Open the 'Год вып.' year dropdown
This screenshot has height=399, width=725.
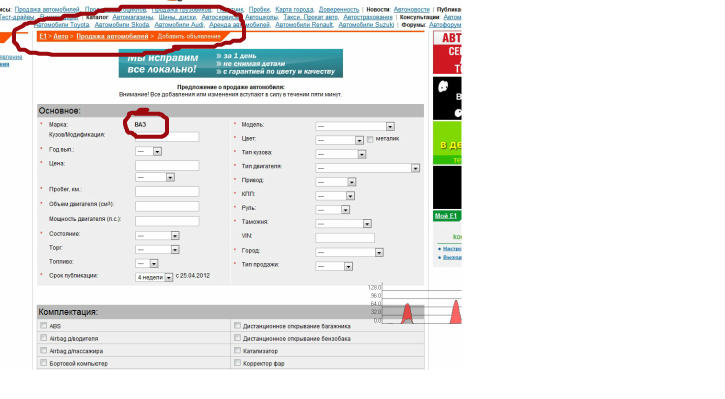[x=148, y=151]
